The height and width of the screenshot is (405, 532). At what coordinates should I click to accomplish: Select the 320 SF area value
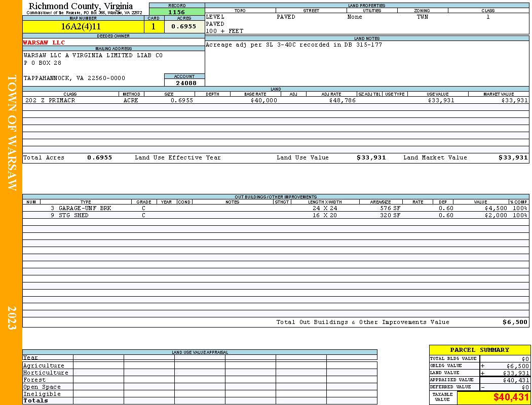(390, 215)
